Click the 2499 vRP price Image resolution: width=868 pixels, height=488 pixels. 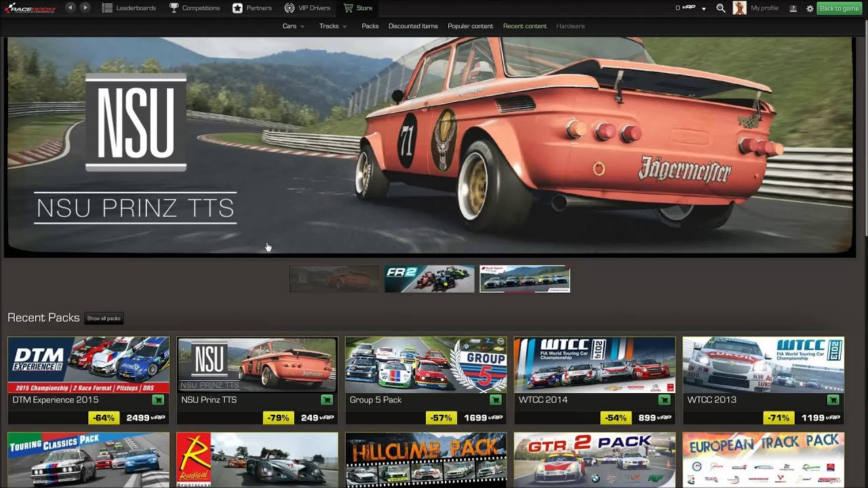(146, 418)
